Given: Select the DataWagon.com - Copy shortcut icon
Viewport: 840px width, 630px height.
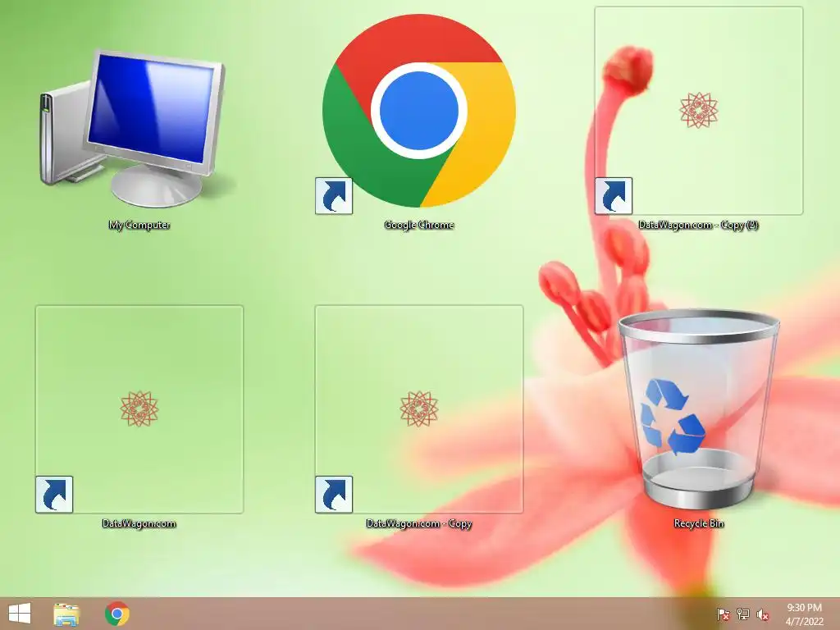Looking at the screenshot, I should coord(419,409).
